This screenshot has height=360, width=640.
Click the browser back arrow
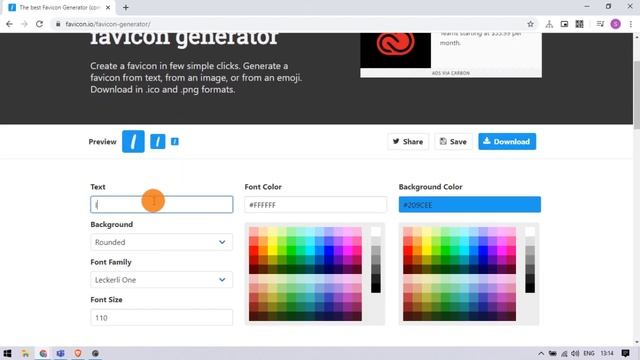[x=9, y=24]
